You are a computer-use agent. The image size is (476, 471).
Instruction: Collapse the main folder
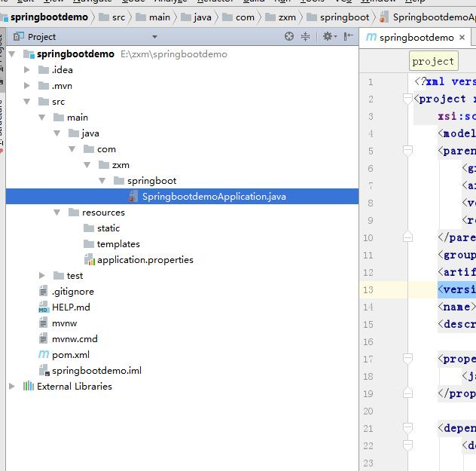coord(41,118)
